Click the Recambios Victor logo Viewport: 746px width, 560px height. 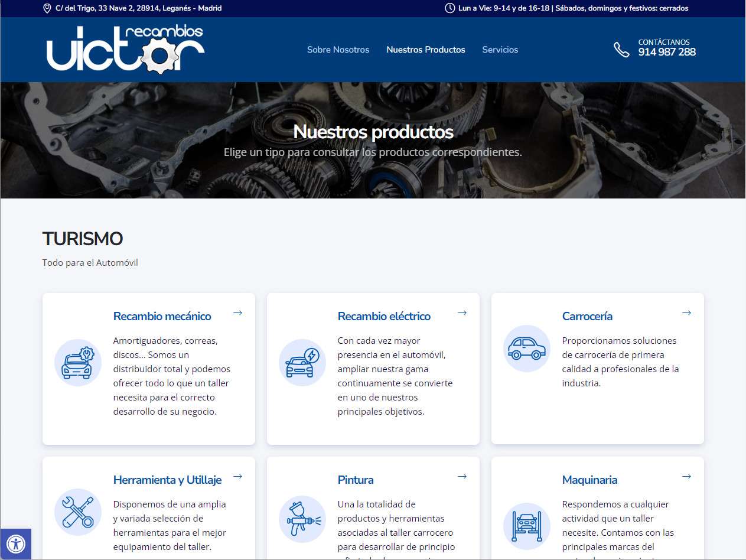click(x=125, y=50)
